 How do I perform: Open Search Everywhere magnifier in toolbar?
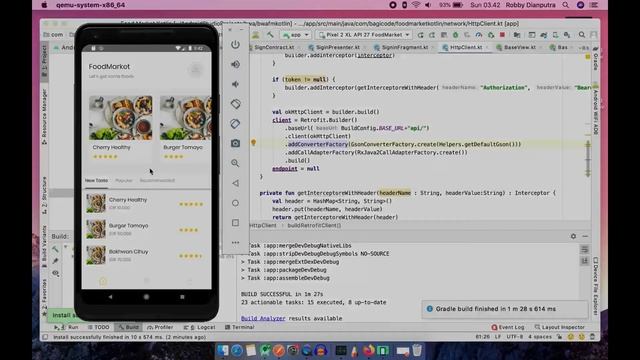click(582, 35)
